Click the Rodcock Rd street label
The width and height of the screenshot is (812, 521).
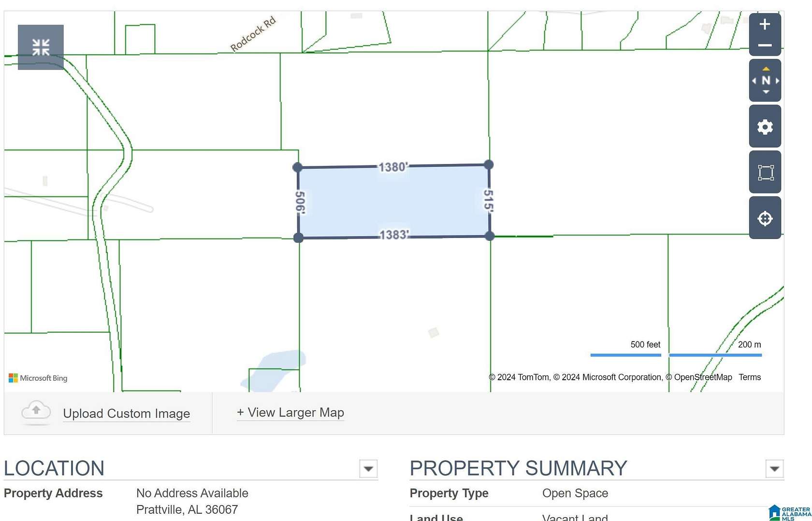point(253,34)
